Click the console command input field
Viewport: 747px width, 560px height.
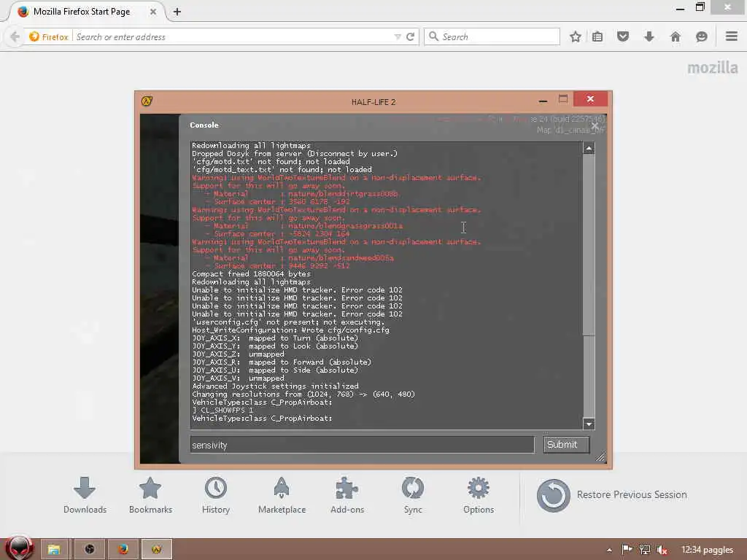coord(362,445)
